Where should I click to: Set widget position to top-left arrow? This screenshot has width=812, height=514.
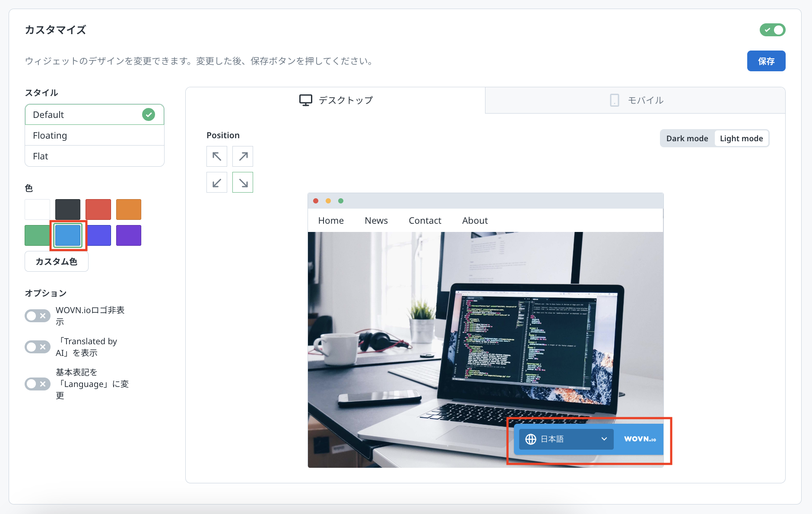point(217,156)
